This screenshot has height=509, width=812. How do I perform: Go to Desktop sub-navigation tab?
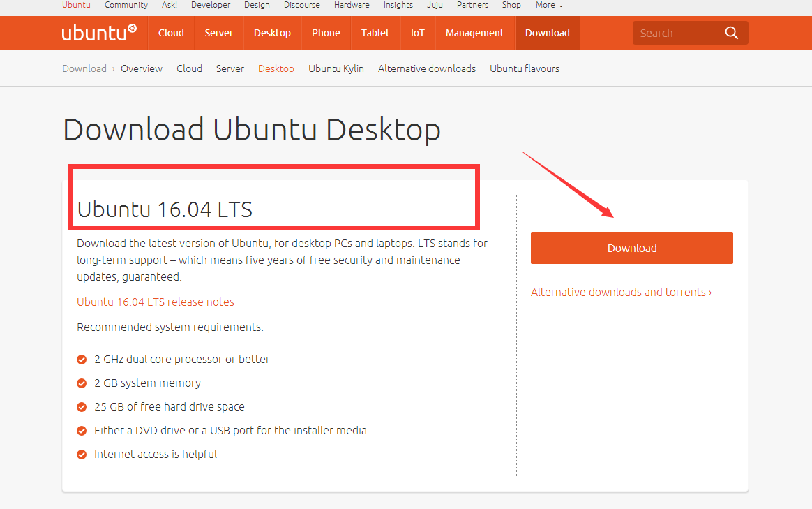[x=276, y=68]
